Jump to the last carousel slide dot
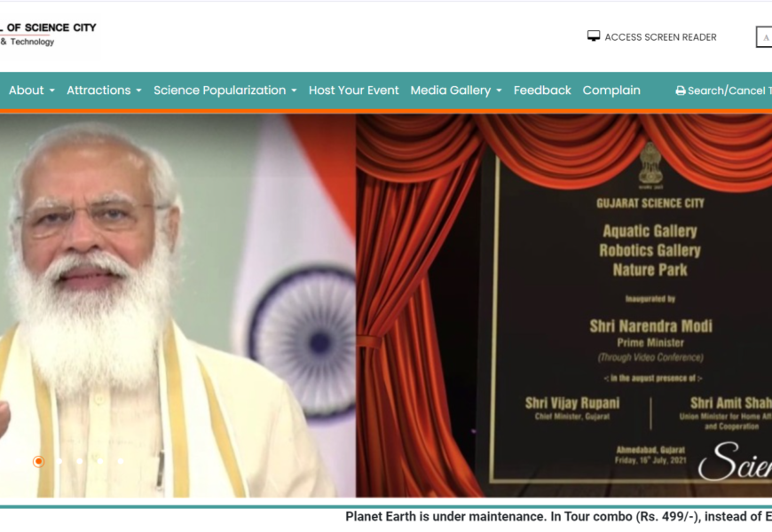The image size is (772, 532). (x=120, y=461)
